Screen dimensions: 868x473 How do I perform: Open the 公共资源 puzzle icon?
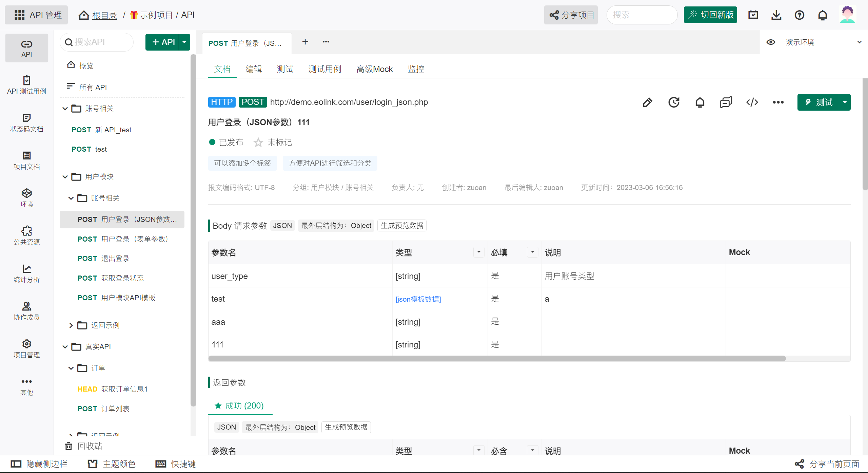26,235
